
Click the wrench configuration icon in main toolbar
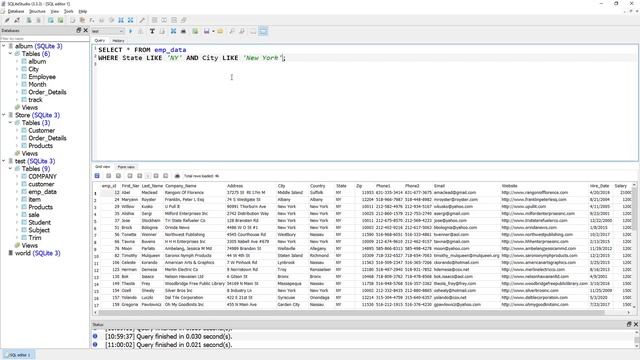(x=142, y=20)
